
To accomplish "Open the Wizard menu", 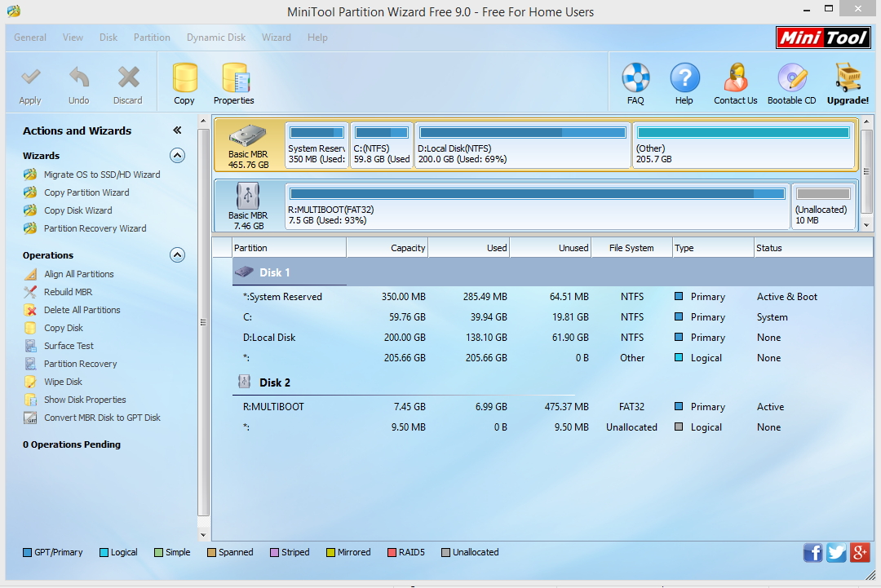I will pos(277,38).
